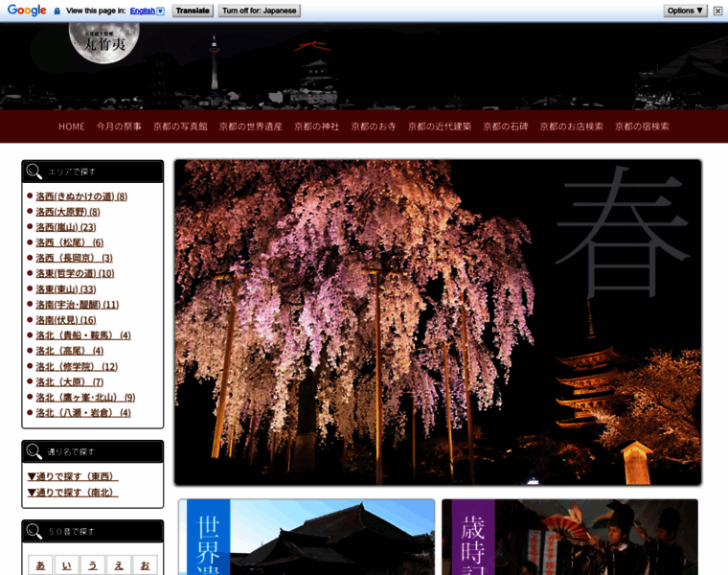Open 京都の石碑 menu item
The width and height of the screenshot is (728, 575).
pyautogui.click(x=505, y=126)
